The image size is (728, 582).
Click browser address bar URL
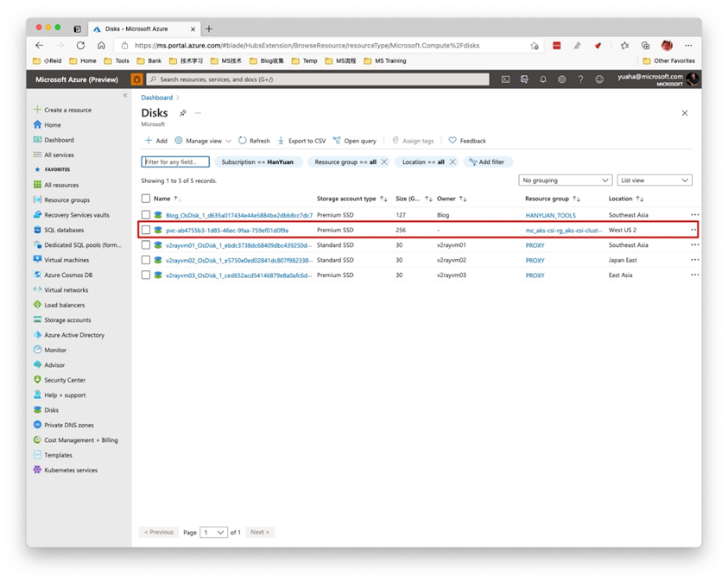click(x=307, y=46)
